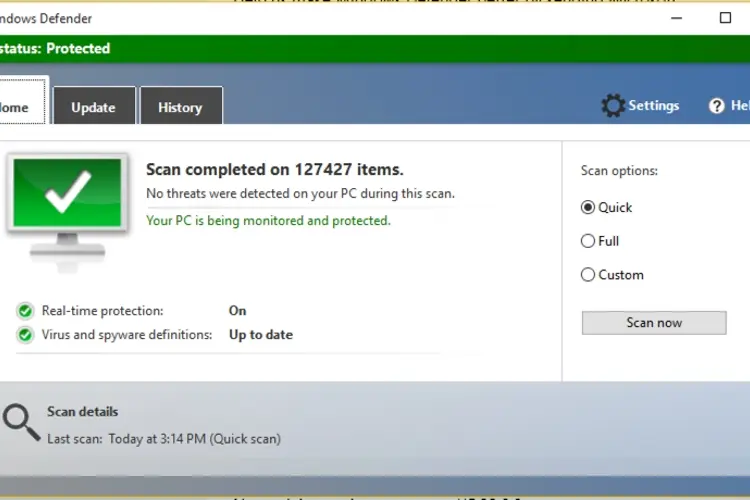Open the Settings text link
This screenshot has width=750, height=500.
[x=653, y=105]
